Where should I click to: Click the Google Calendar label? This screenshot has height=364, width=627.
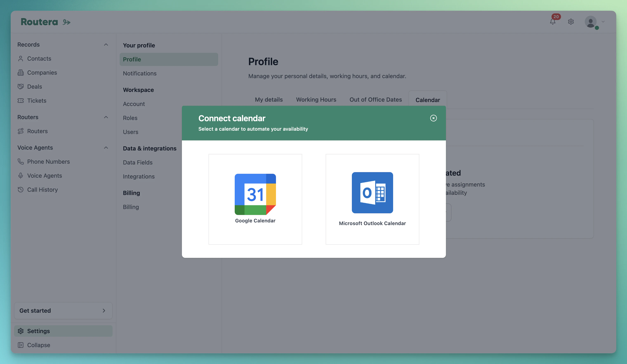[255, 221]
